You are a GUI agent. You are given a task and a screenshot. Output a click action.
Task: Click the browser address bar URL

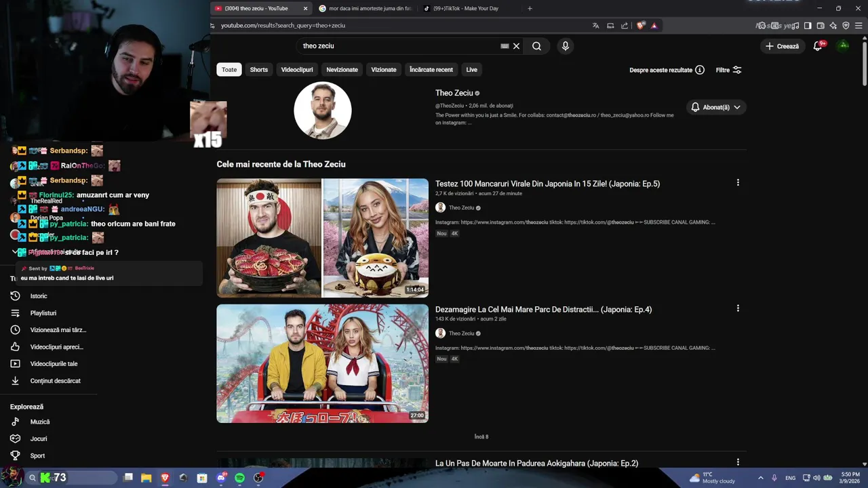coord(283,25)
